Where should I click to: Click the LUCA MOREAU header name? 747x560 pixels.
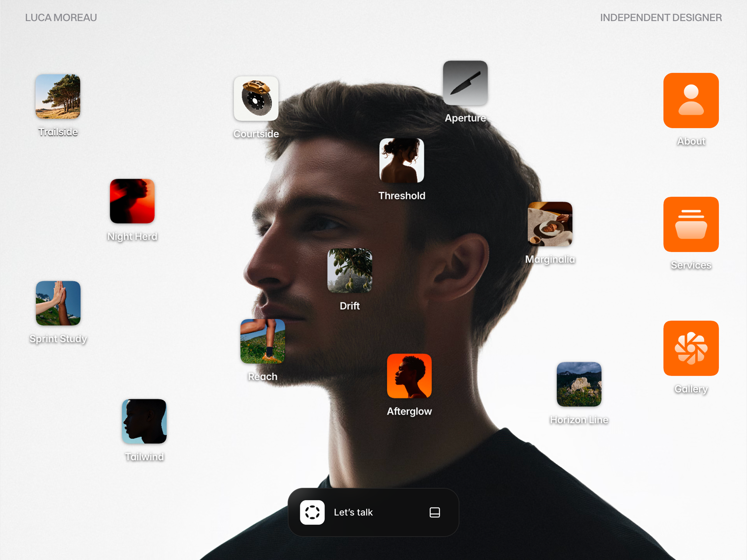click(61, 17)
